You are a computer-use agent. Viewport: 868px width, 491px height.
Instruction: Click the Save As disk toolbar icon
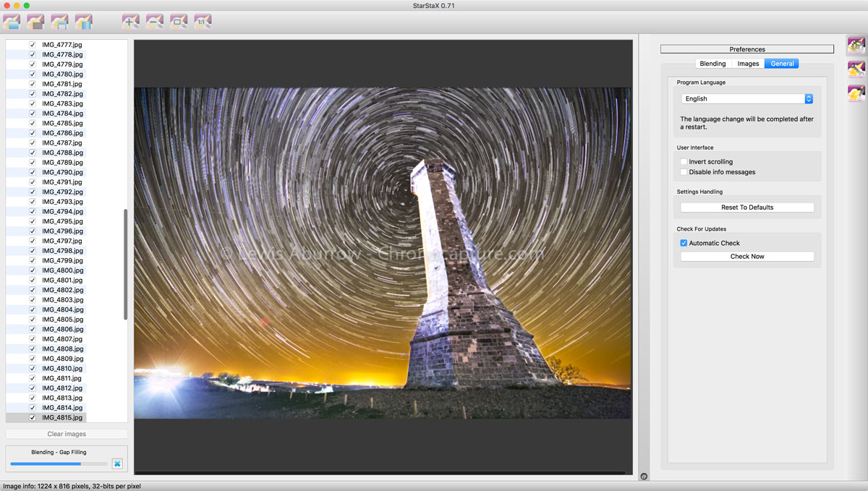[x=59, y=22]
